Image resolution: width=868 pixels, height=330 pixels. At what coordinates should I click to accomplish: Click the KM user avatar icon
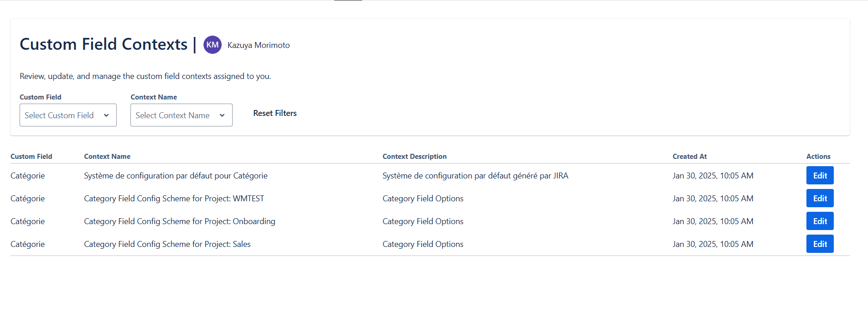[213, 45]
